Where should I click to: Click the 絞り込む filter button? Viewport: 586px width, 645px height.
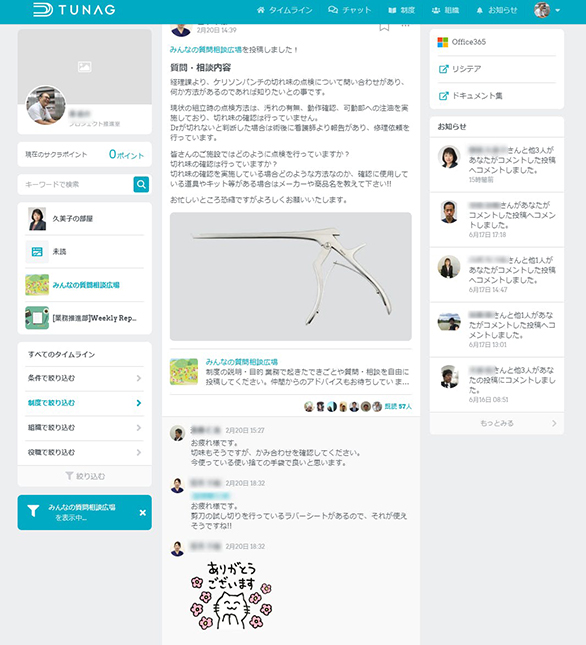(x=85, y=476)
